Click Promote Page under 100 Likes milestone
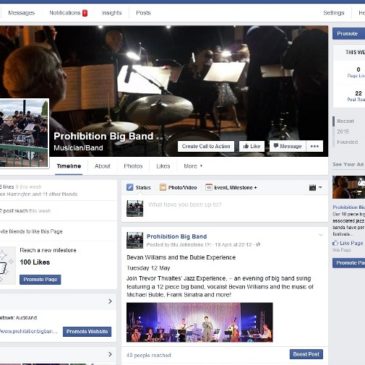This screenshot has height=365, width=365. [40, 279]
